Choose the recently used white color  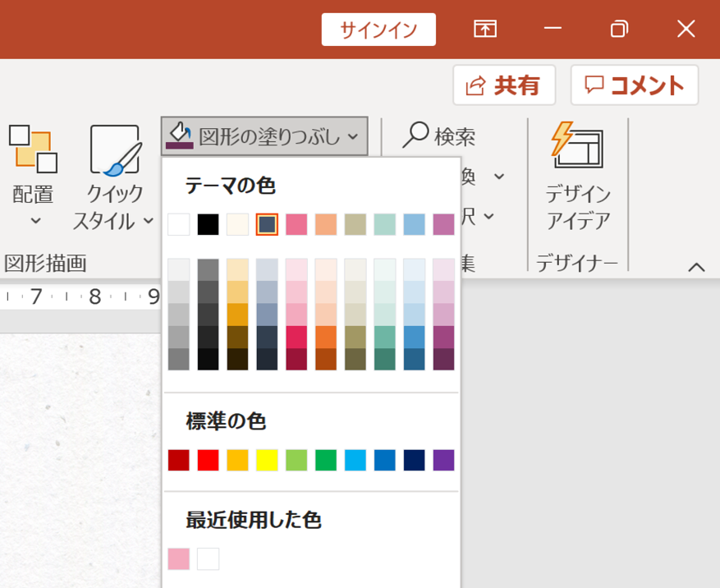coord(208,558)
